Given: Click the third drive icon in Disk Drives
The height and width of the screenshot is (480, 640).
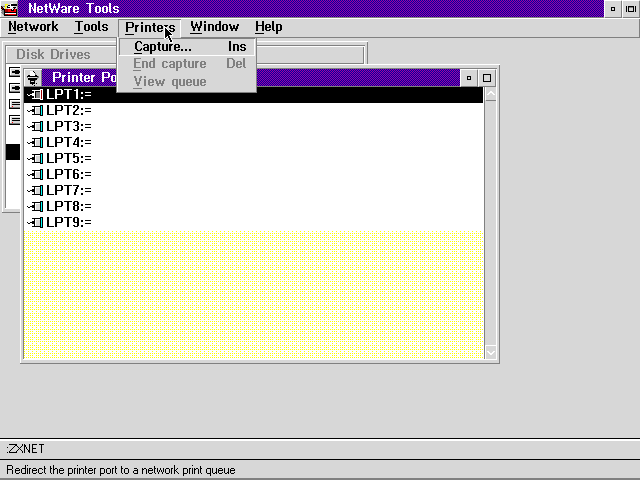Looking at the screenshot, I should tap(14, 104).
